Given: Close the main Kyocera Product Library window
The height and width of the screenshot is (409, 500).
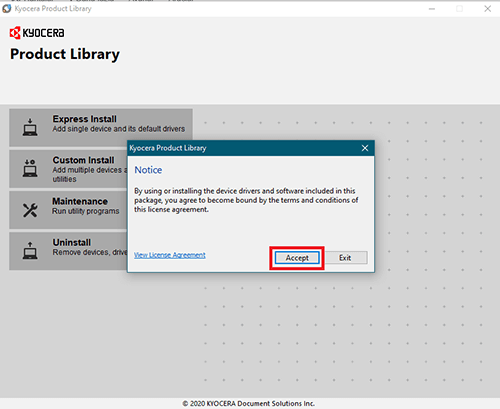Looking at the screenshot, I should (487, 9).
